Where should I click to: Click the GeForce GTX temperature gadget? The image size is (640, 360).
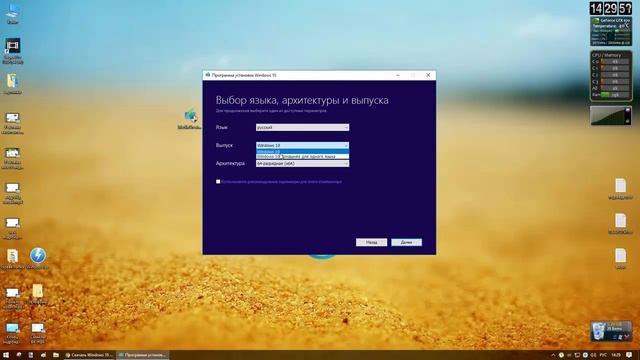click(x=611, y=31)
